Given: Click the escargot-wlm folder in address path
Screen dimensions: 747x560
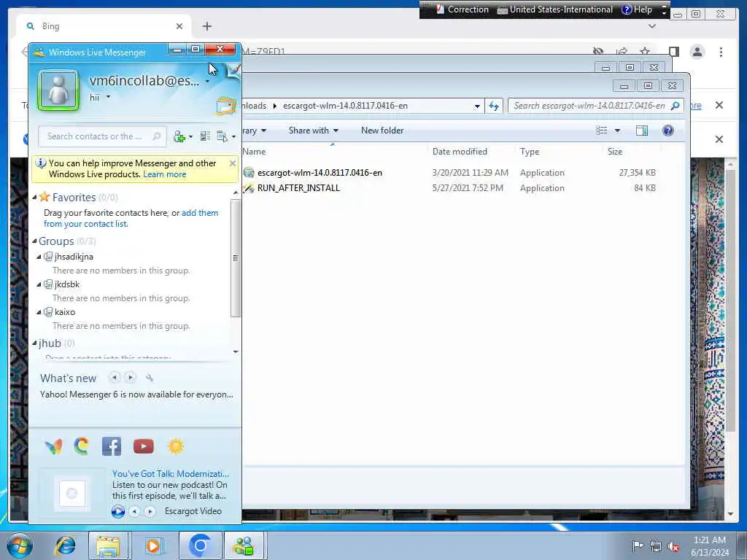Looking at the screenshot, I should click(345, 106).
